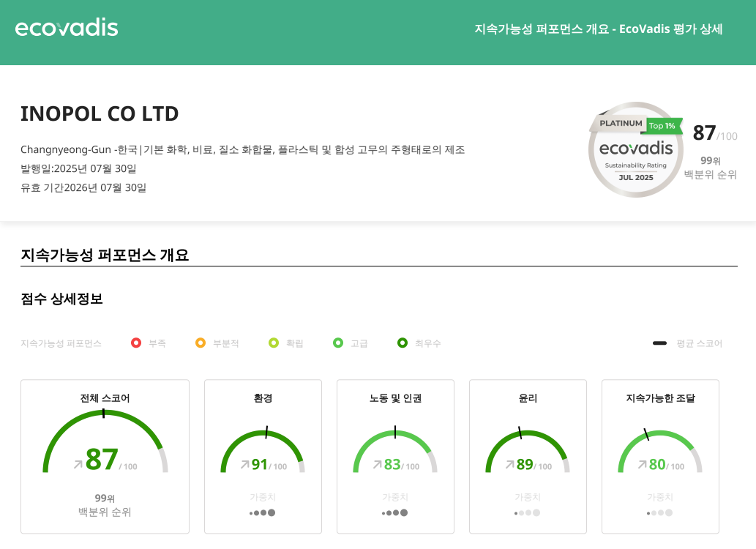Click the orange 부분적 legend circle

201,343
